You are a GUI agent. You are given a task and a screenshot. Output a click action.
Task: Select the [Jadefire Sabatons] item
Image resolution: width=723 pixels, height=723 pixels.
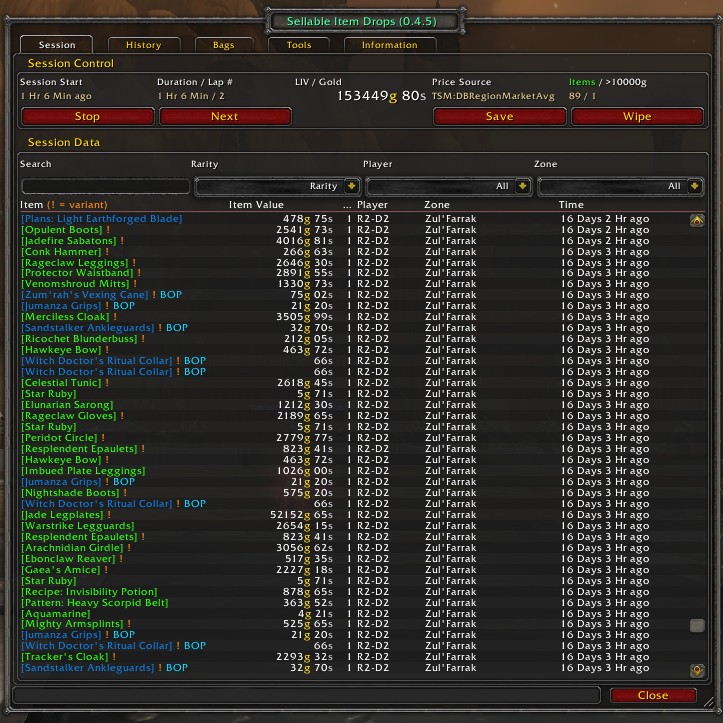click(69, 241)
